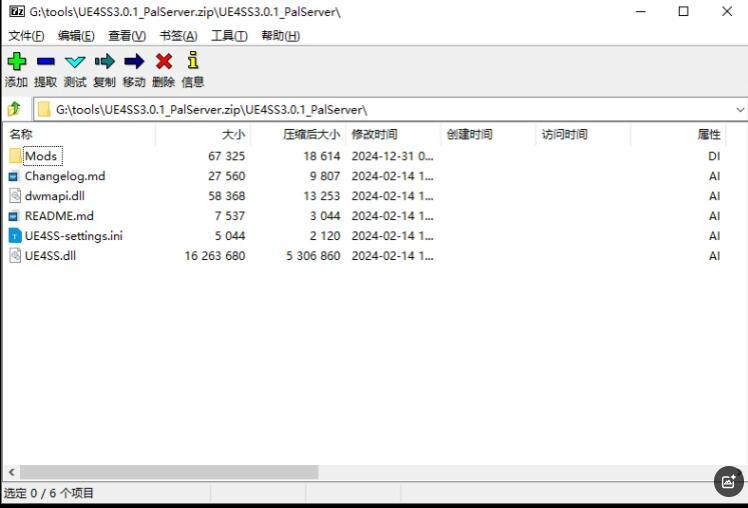Click the Copy (复制) arrow icon
The image size is (748, 508).
pyautogui.click(x=104, y=61)
